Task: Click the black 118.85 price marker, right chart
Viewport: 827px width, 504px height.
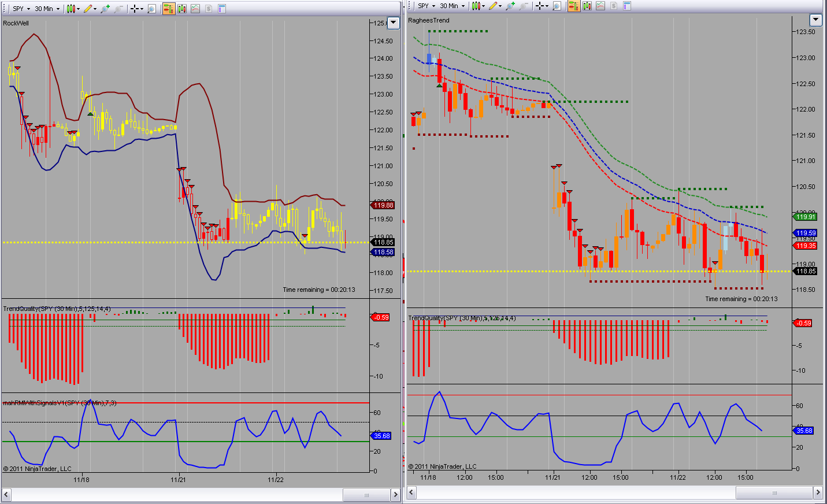Action: tap(806, 271)
